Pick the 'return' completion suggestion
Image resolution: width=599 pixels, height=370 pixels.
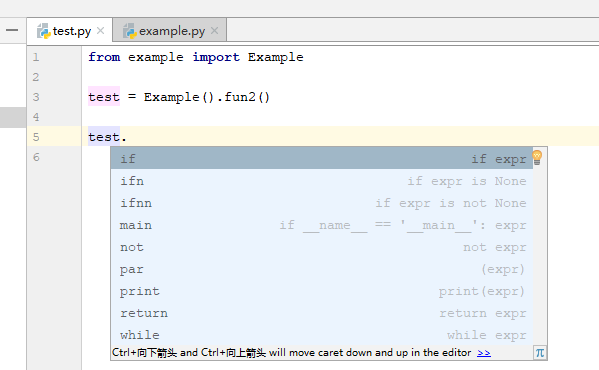pyautogui.click(x=322, y=313)
